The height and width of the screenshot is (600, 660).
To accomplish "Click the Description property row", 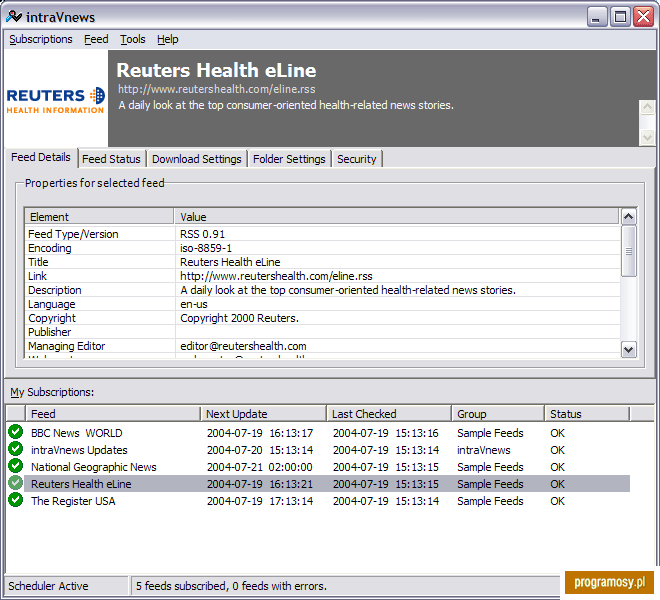I will point(322,290).
